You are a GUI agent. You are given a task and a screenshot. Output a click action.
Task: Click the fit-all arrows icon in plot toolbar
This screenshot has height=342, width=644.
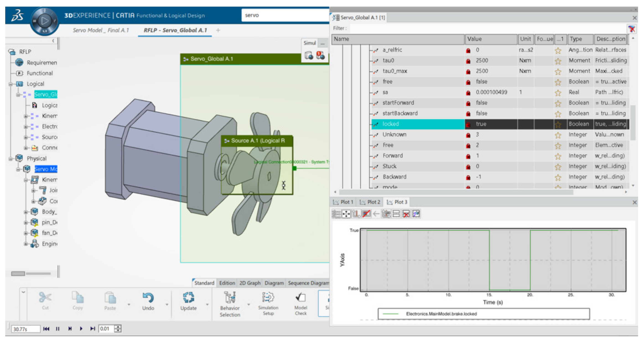[x=346, y=214]
